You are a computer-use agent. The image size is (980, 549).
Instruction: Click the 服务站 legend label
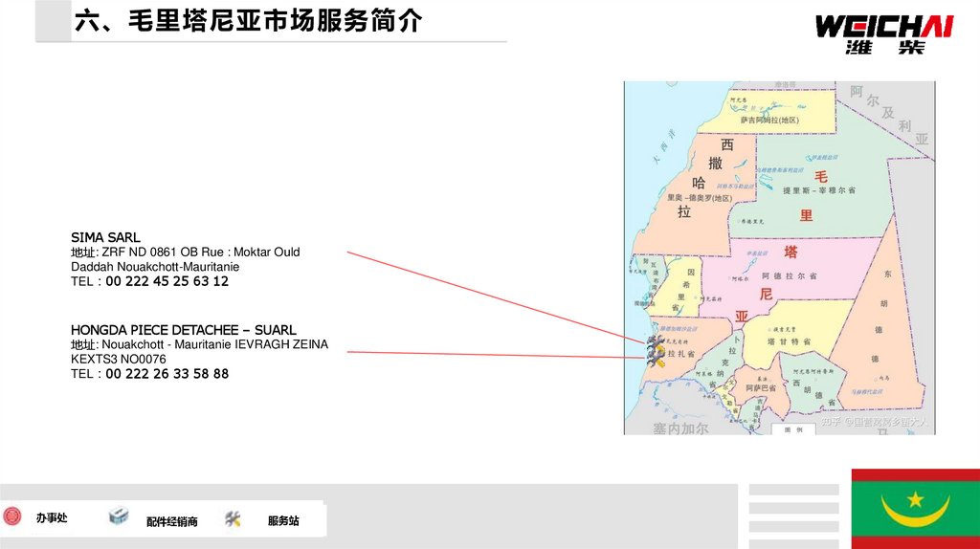(283, 520)
